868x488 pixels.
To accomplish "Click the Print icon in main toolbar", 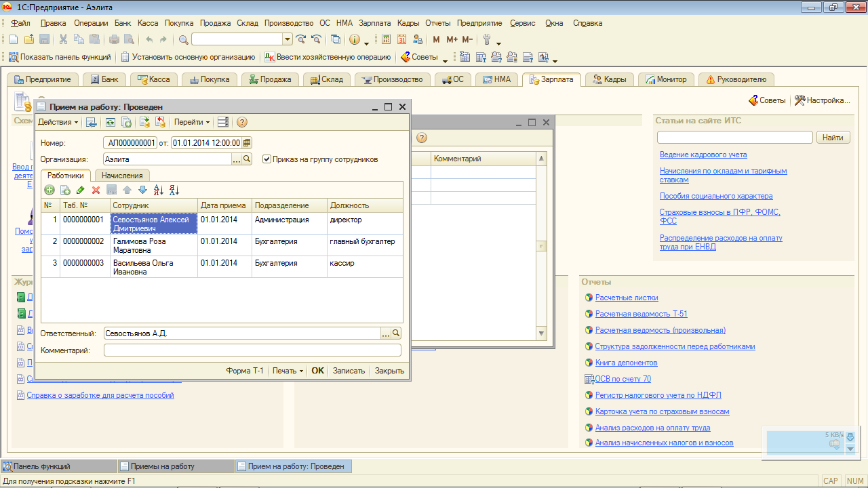I will click(115, 39).
